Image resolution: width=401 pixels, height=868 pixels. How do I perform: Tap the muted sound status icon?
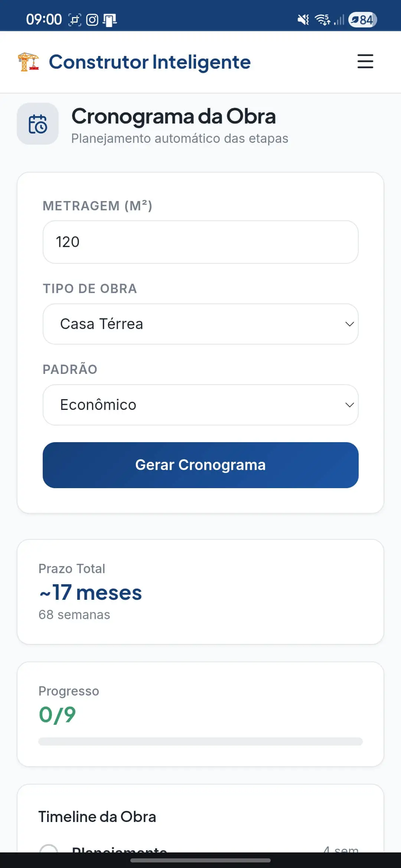click(x=303, y=20)
